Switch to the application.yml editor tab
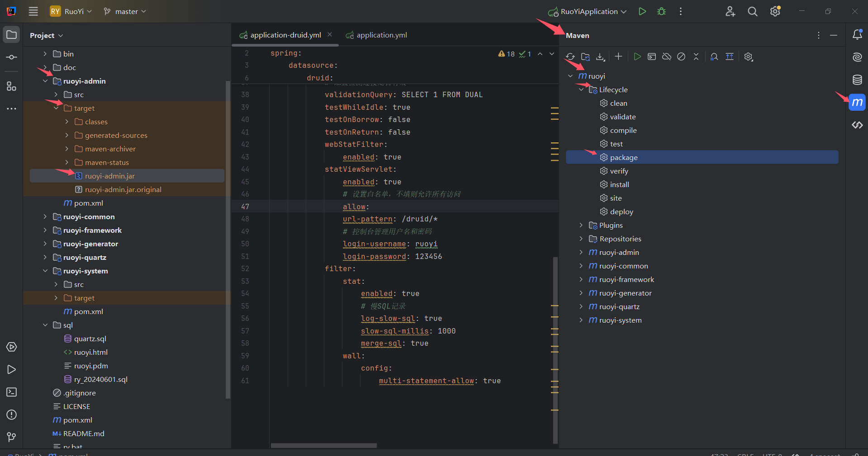The height and width of the screenshot is (456, 868). pos(381,35)
